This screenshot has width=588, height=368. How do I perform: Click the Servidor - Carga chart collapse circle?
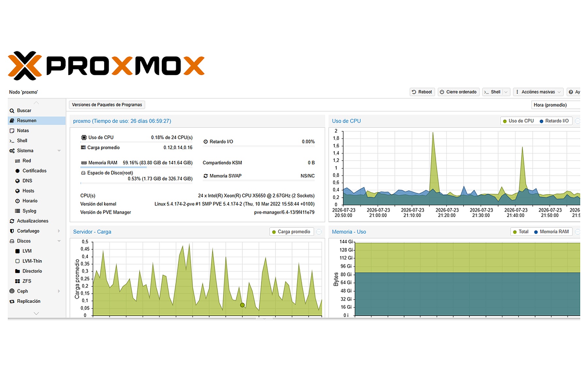319,232
